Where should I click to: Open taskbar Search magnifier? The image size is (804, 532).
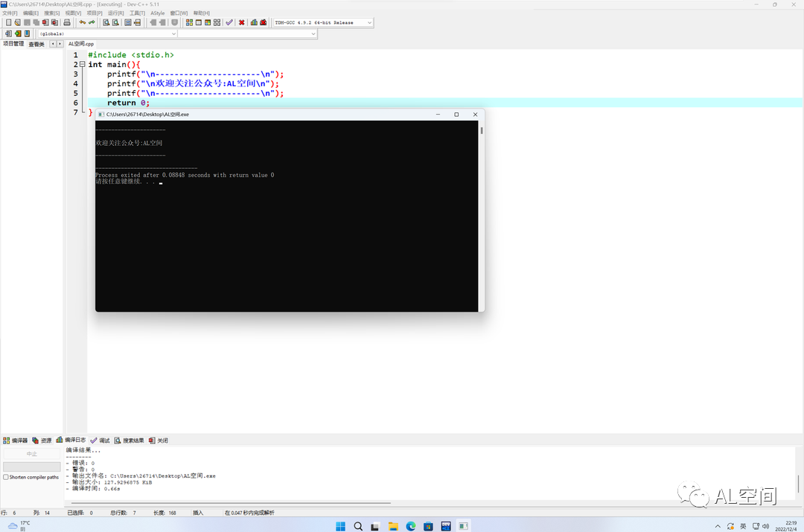tap(358, 526)
